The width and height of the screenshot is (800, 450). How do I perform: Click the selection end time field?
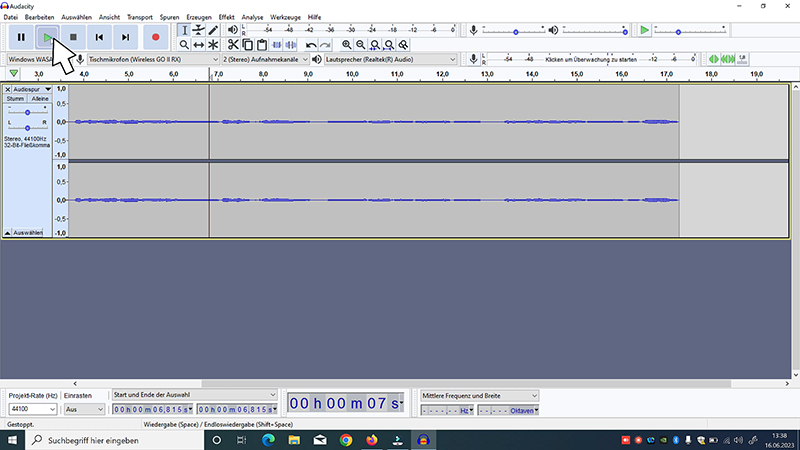[237, 409]
